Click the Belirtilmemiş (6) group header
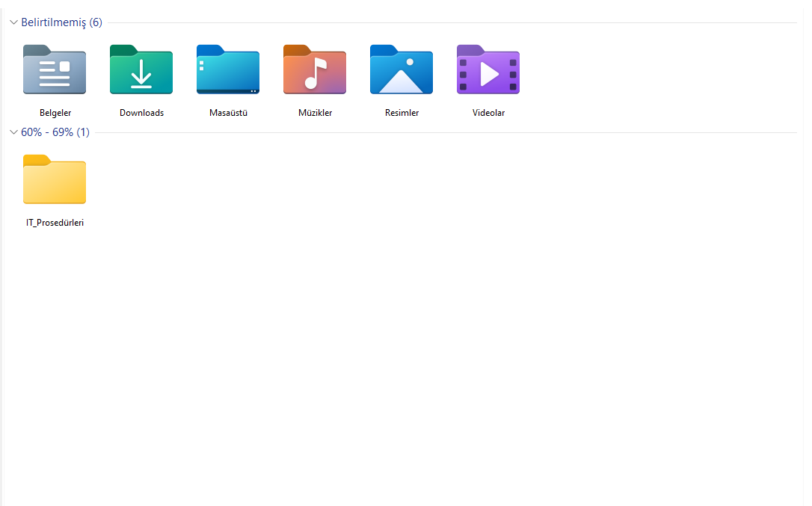This screenshot has height=506, width=812. pyautogui.click(x=61, y=22)
